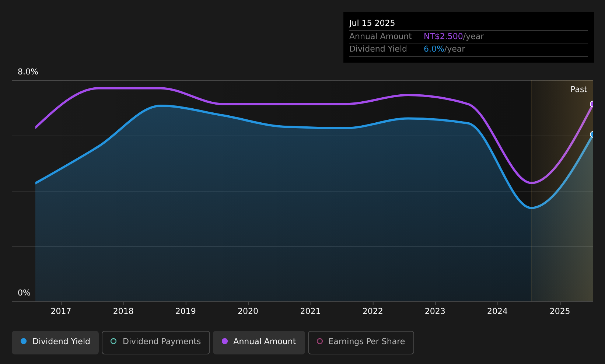This screenshot has width=605, height=364.
Task: Click the 2025 x-axis label
Action: click(x=560, y=311)
